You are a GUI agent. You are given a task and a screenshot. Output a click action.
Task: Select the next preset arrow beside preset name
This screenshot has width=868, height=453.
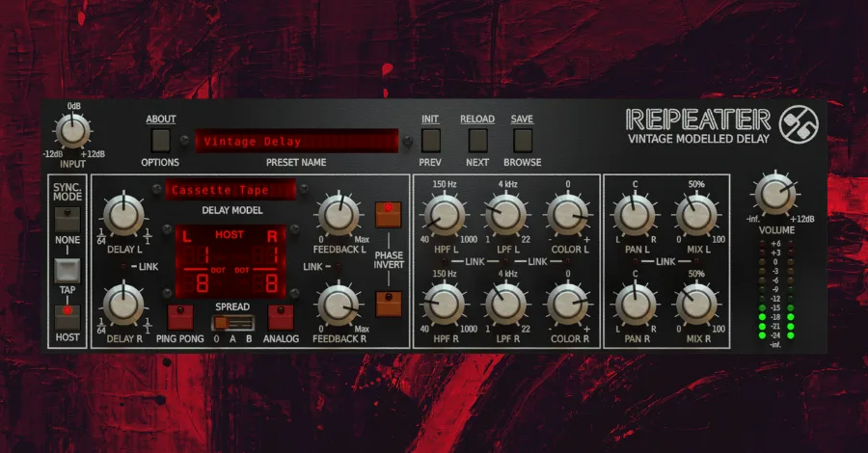pyautogui.click(x=408, y=141)
